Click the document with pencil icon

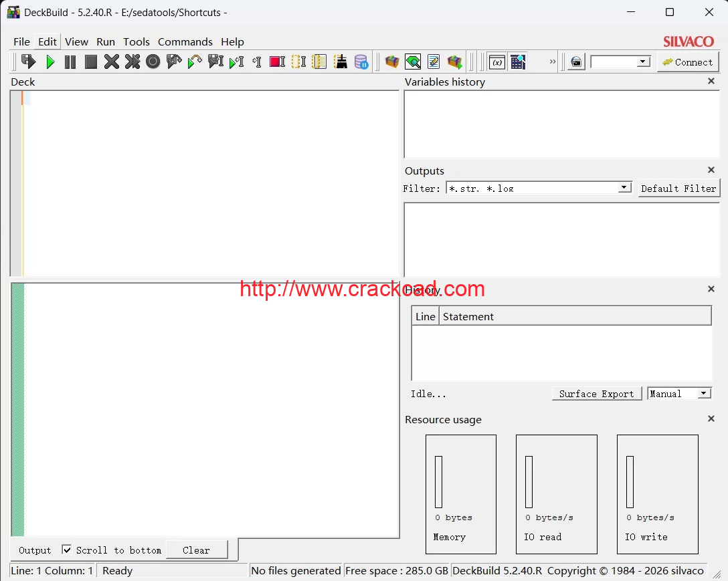coord(434,62)
